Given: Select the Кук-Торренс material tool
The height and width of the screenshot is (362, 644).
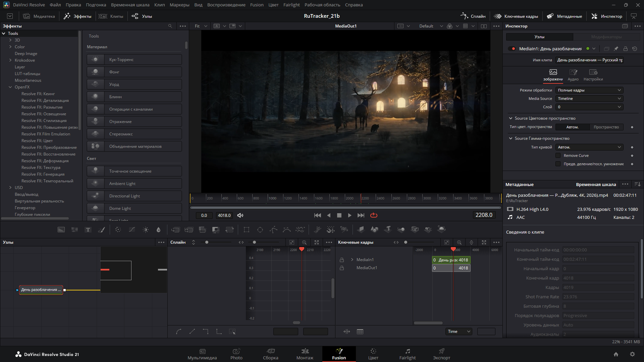Looking at the screenshot, I should pyautogui.click(x=134, y=60).
